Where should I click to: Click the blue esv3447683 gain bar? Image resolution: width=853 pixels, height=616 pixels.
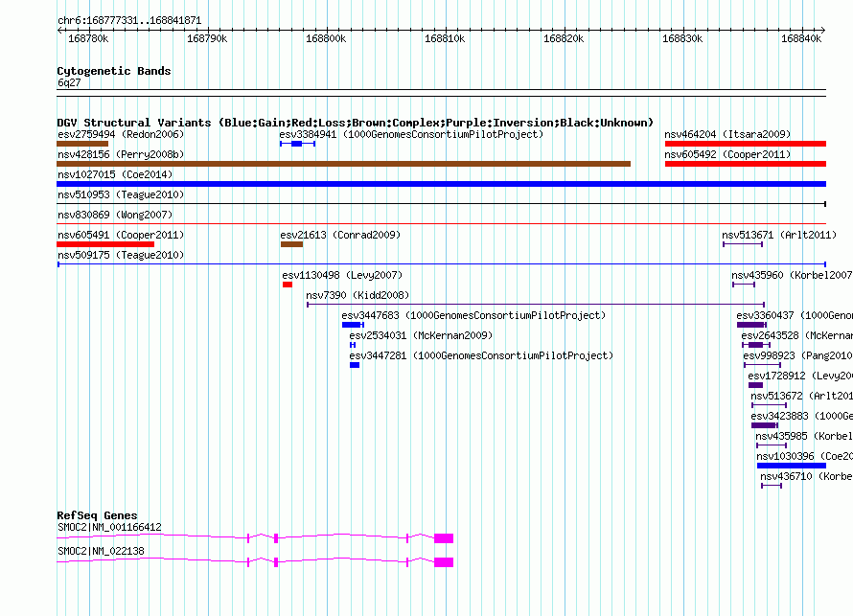coord(353,325)
